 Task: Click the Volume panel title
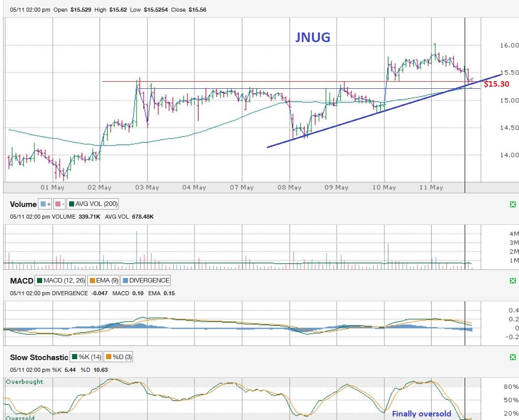pos(23,204)
